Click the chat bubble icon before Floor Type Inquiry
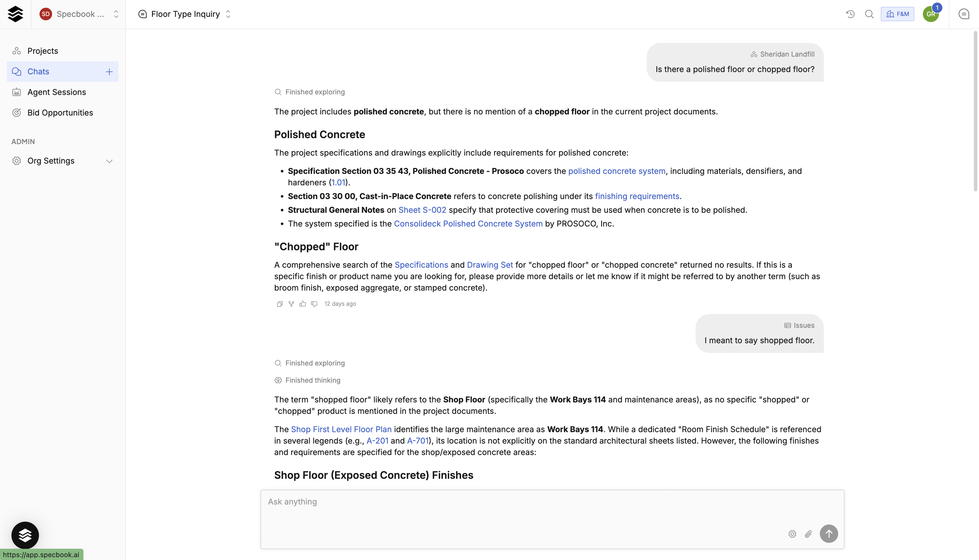This screenshot has height=560, width=979. click(x=142, y=14)
